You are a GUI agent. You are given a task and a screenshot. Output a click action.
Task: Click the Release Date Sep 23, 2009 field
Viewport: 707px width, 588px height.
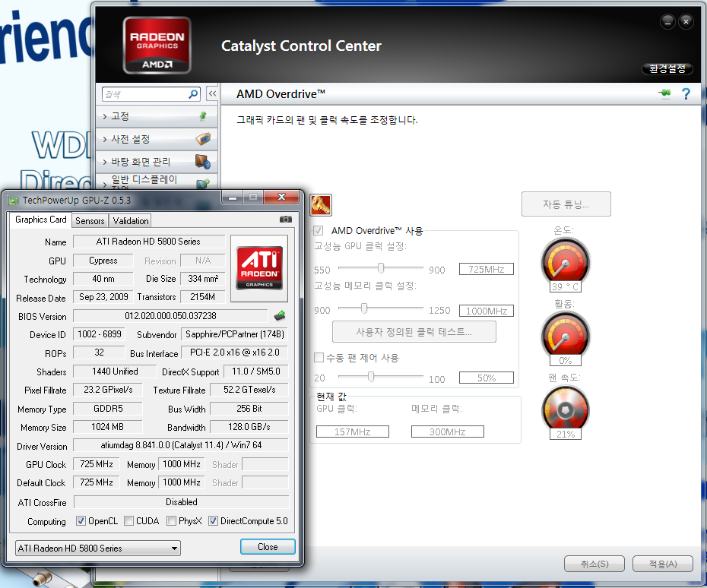click(103, 297)
